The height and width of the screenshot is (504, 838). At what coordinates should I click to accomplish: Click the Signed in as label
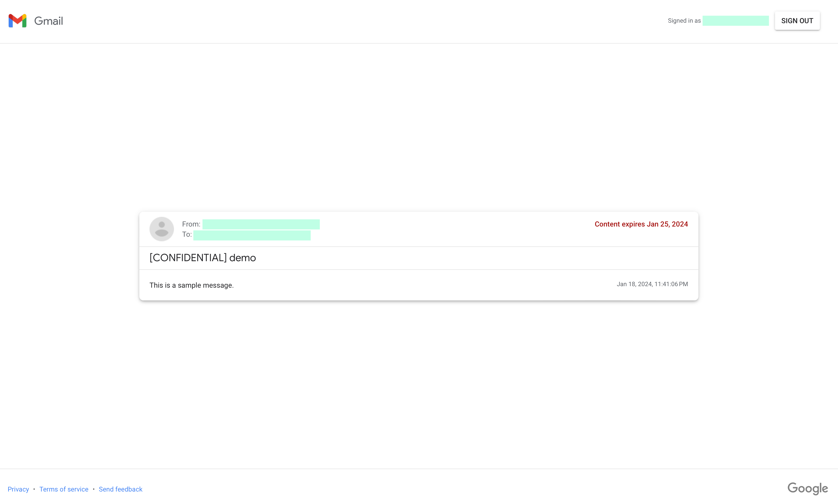pyautogui.click(x=684, y=21)
